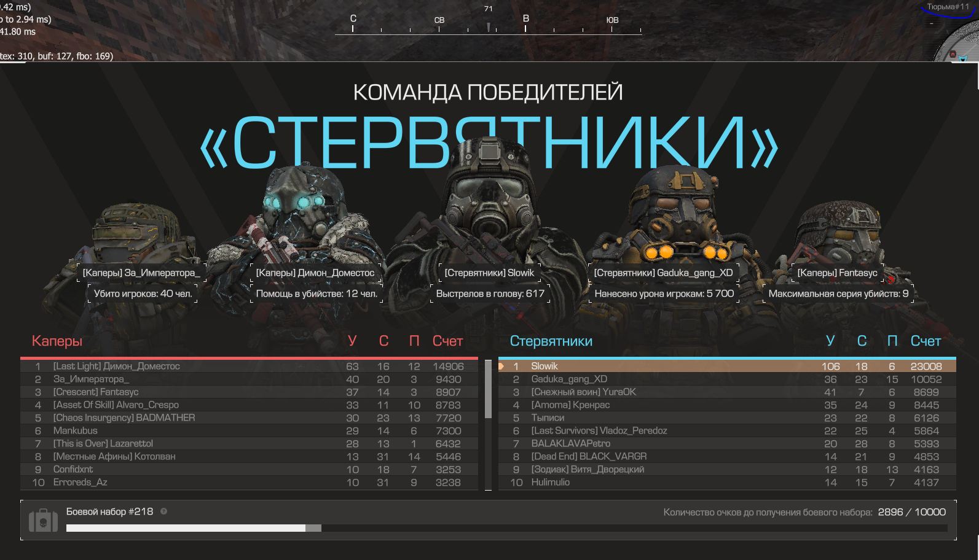Select the За_Императора_ row in Каперы table
This screenshot has width=979, height=560.
[249, 379]
